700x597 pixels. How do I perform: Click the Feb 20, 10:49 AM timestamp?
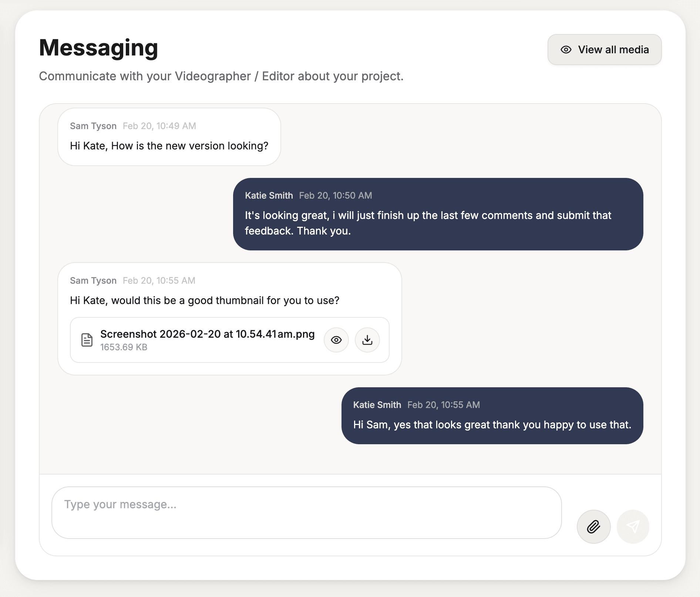pyautogui.click(x=159, y=126)
